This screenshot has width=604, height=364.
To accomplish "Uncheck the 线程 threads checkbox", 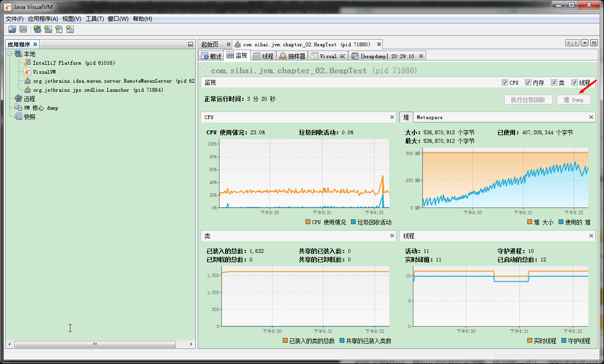I will click(575, 82).
